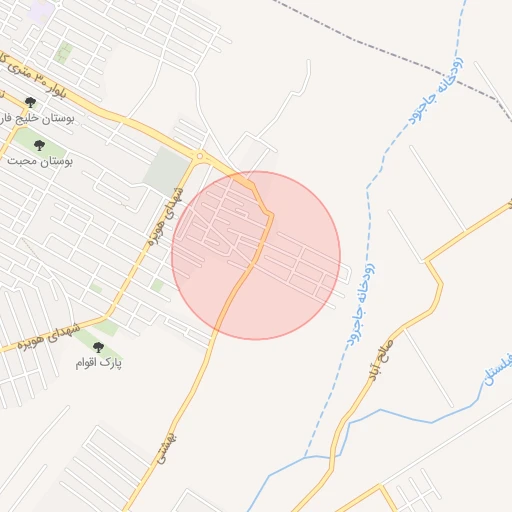This screenshot has width=512, height=512.
Task: Select the صالح آباد road label
Action: coord(381,360)
